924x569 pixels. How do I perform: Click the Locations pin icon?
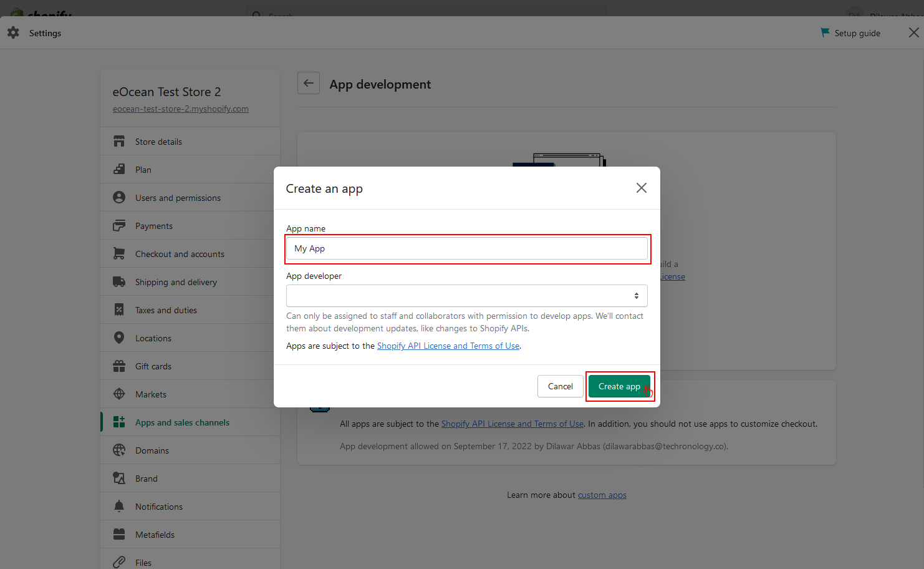pos(119,338)
